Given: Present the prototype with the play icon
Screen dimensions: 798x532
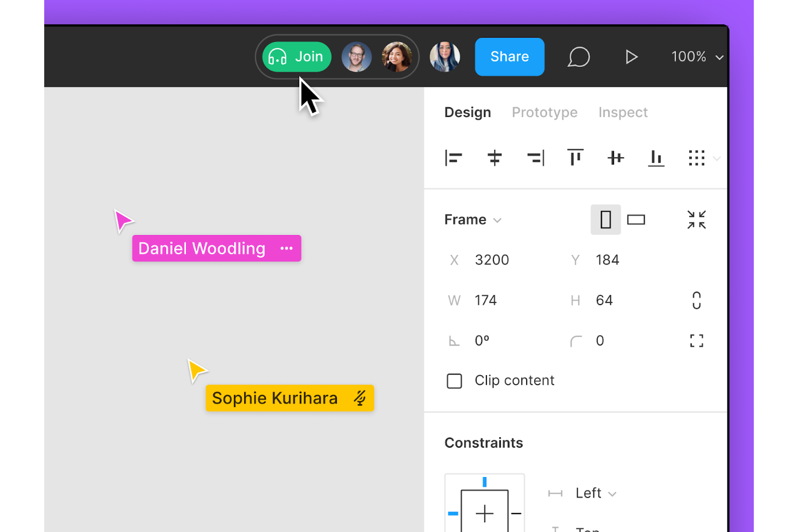Looking at the screenshot, I should [x=631, y=57].
